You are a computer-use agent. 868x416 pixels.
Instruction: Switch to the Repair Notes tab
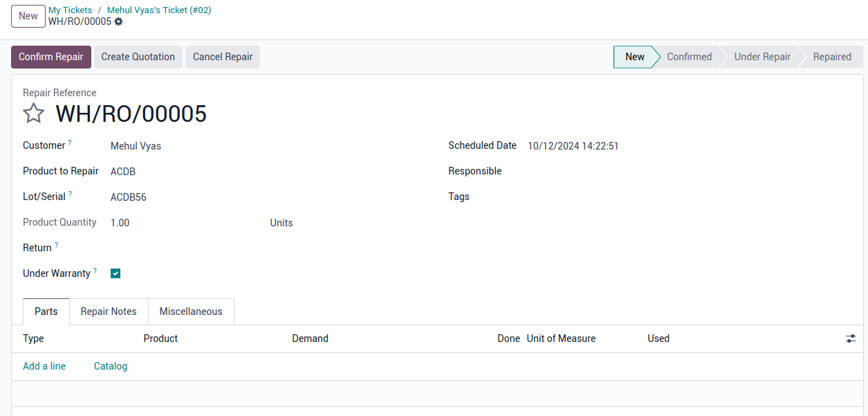coord(109,311)
